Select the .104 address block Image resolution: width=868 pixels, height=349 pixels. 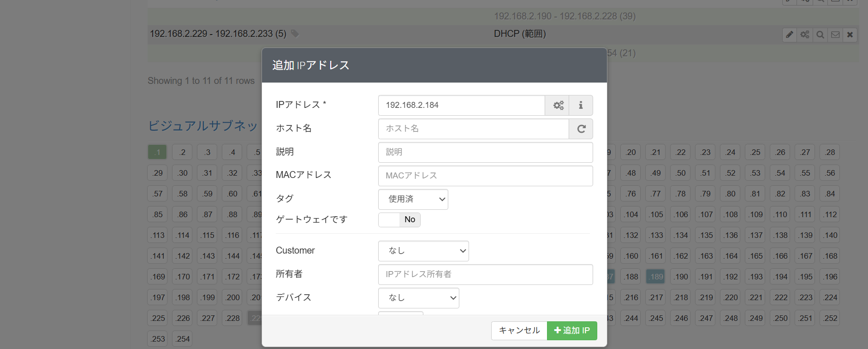tap(630, 214)
